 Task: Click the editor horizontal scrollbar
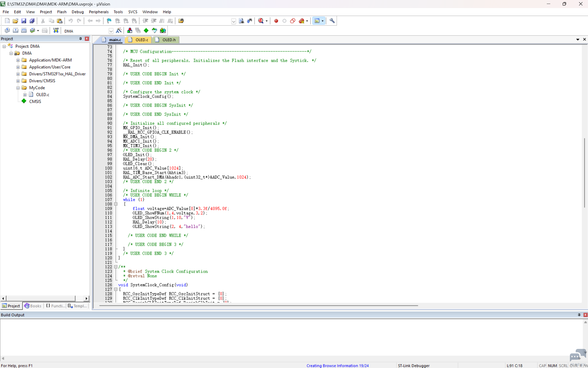(x=258, y=305)
